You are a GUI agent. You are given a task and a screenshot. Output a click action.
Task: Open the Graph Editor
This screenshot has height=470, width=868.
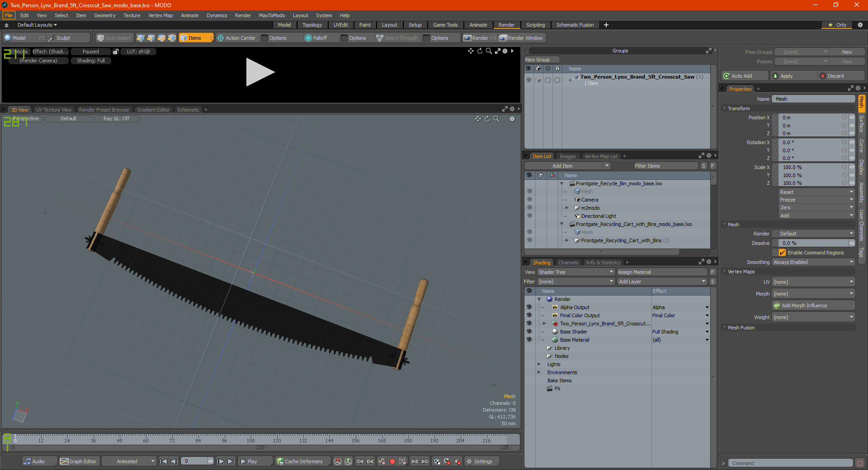point(78,461)
